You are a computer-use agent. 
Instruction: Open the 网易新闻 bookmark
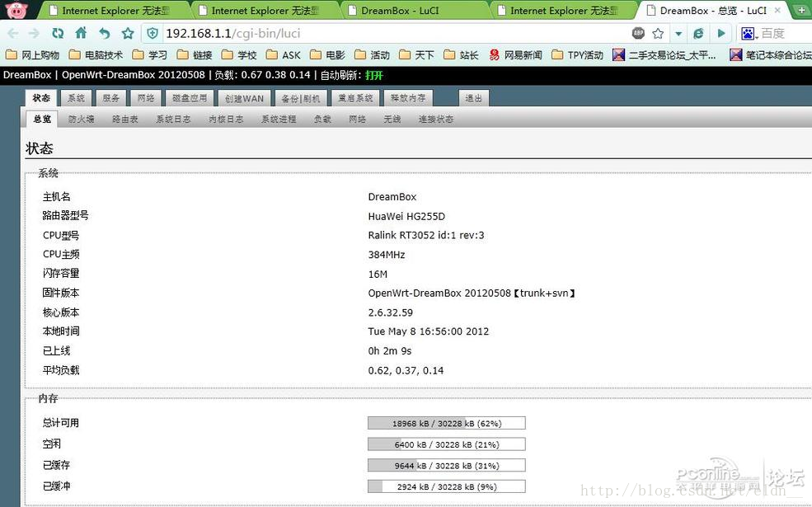pyautogui.click(x=516, y=55)
